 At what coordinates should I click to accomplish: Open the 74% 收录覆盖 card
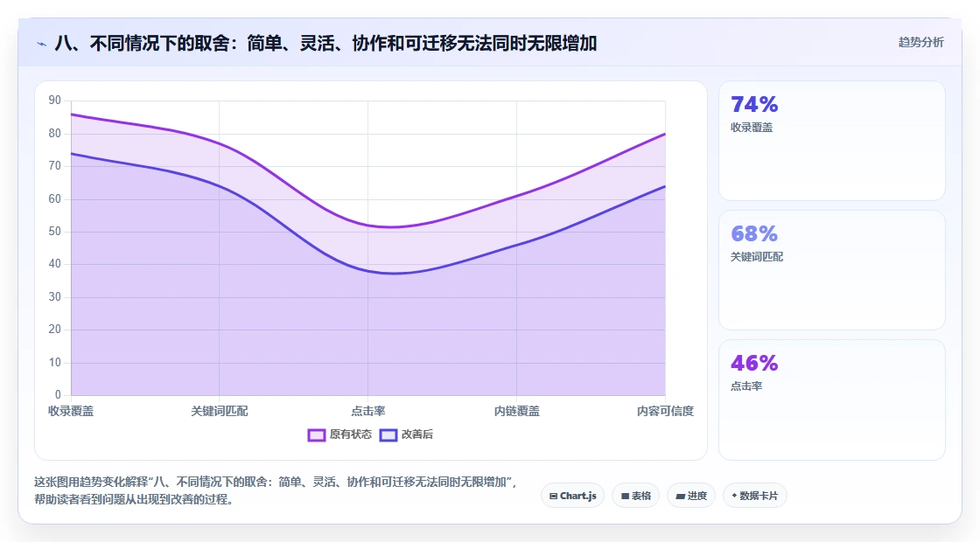pyautogui.click(x=832, y=141)
